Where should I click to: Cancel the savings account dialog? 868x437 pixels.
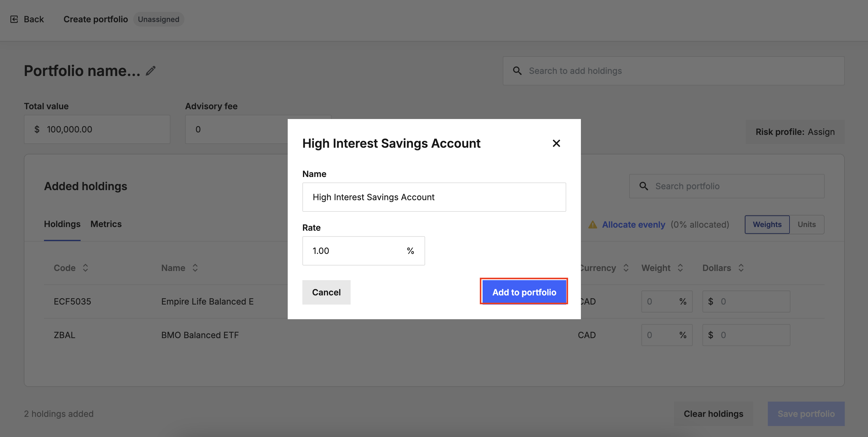point(326,292)
